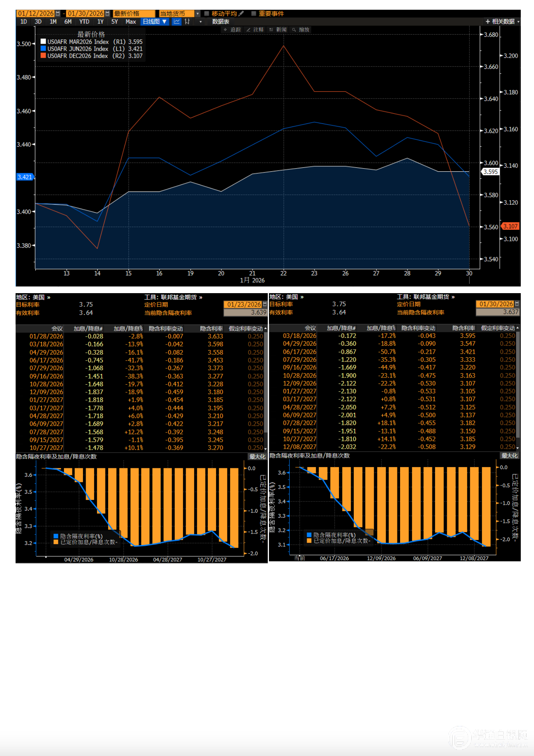Click the 缩放 zoom magnifier tool
This screenshot has width=534, height=756.
point(301,30)
